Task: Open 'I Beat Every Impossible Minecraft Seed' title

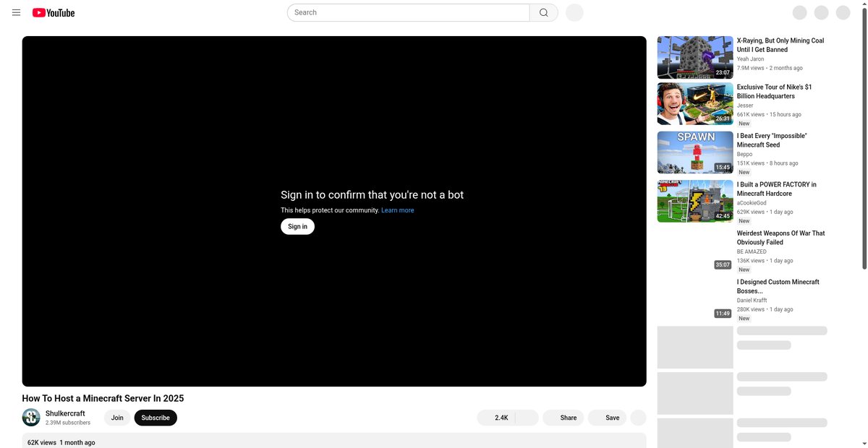Action: [772, 140]
